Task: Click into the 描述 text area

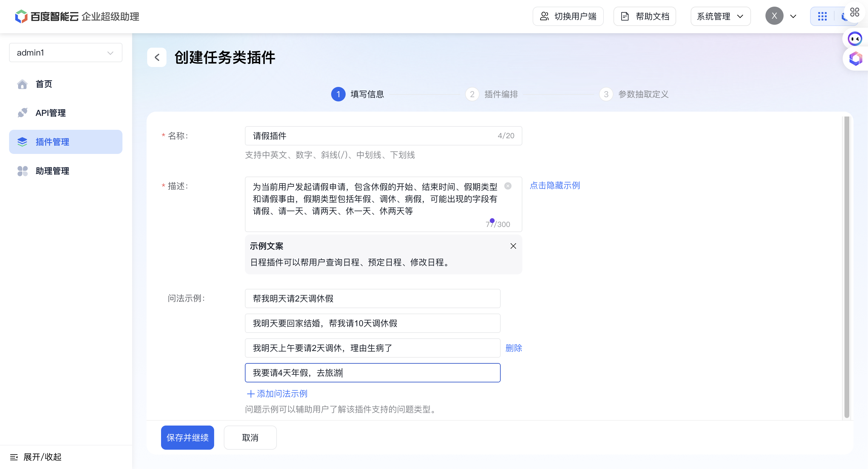Action: click(x=383, y=204)
